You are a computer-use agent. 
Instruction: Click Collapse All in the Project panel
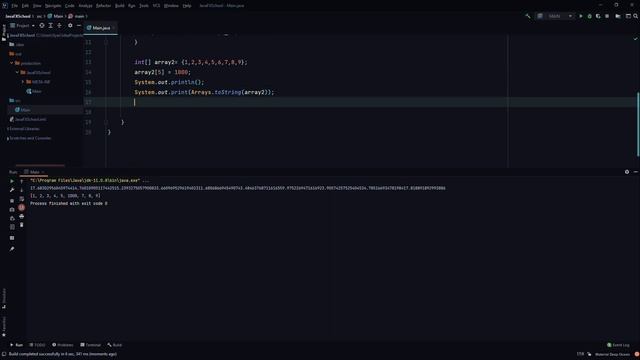tap(59, 25)
